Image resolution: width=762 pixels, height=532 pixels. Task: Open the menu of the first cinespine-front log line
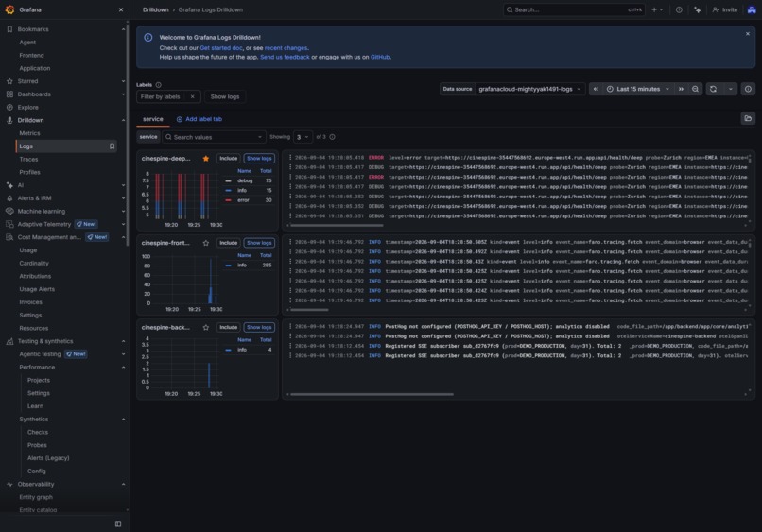290,242
